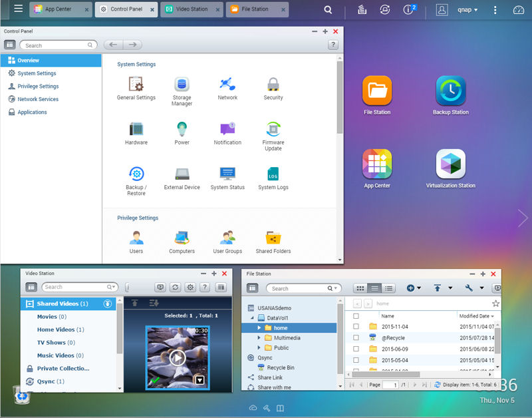532x418 pixels.
Task: Switch File Station to list view
Action: point(374,288)
